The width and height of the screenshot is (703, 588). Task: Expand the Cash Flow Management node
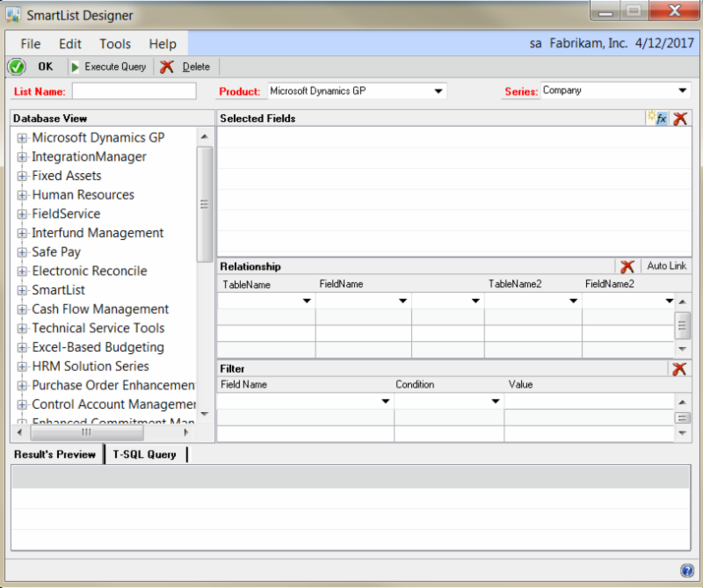point(21,309)
